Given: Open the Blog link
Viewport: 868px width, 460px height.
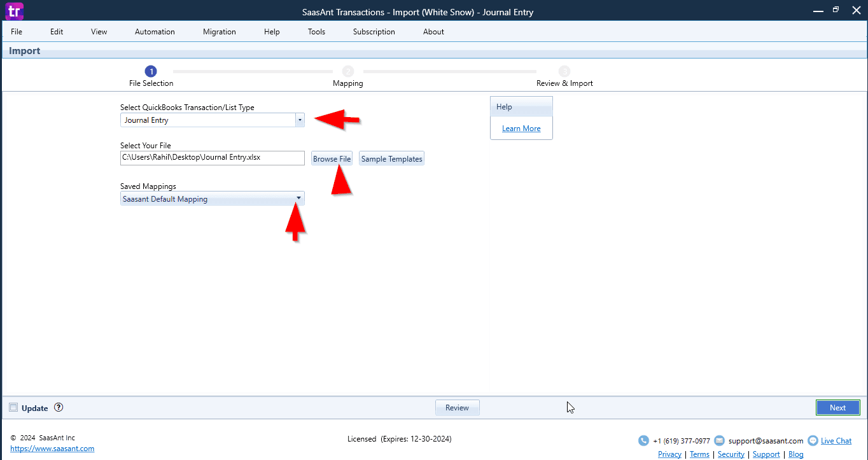Looking at the screenshot, I should pos(796,454).
